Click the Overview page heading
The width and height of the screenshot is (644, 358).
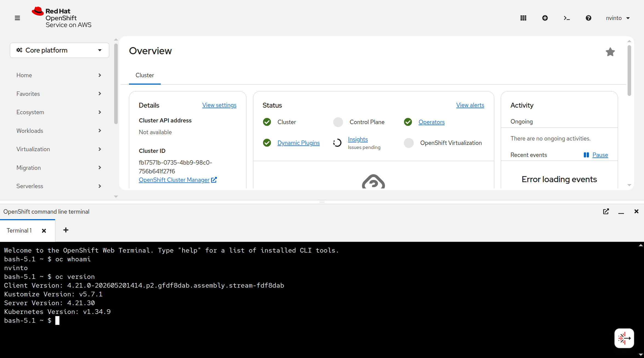150,51
